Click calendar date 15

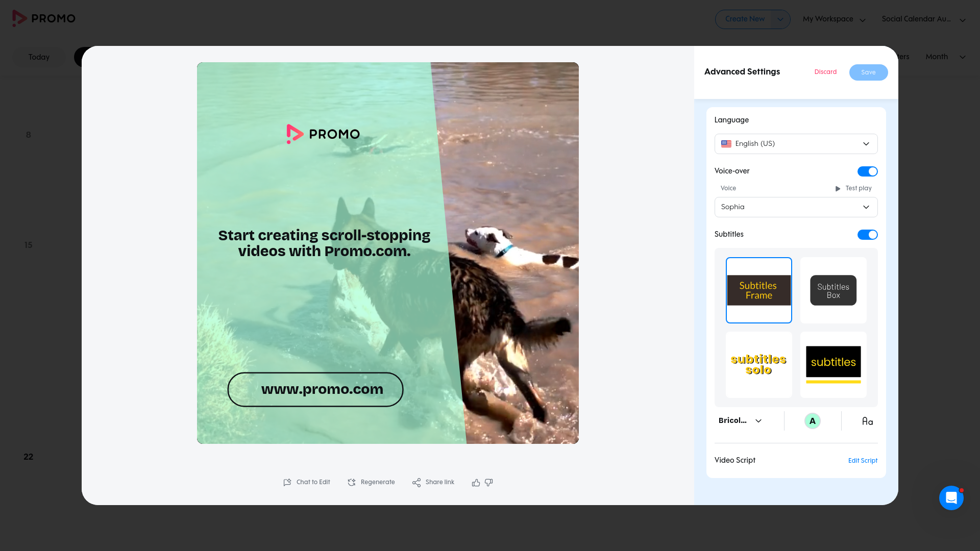tap(29, 245)
